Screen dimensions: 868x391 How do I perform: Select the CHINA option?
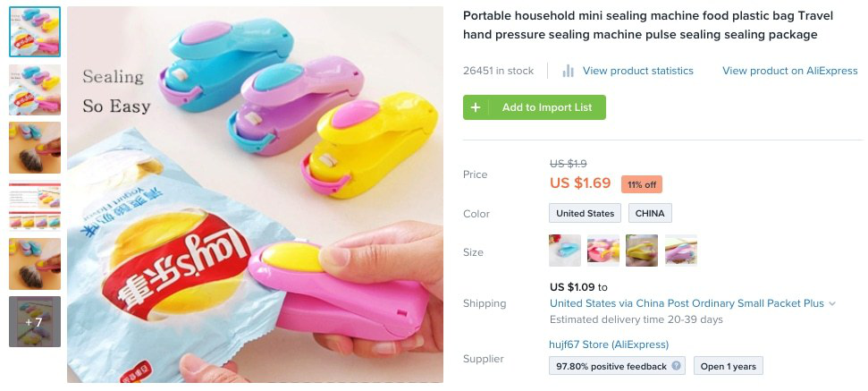650,214
